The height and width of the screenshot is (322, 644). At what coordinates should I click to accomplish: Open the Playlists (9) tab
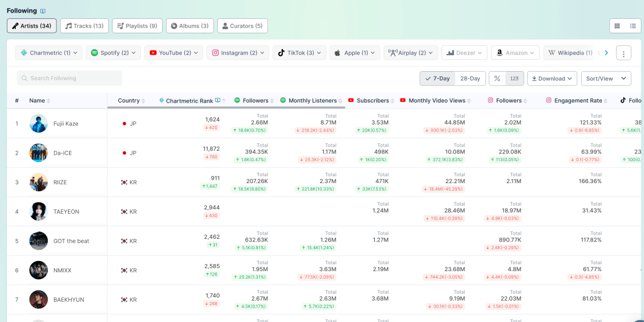(x=136, y=26)
